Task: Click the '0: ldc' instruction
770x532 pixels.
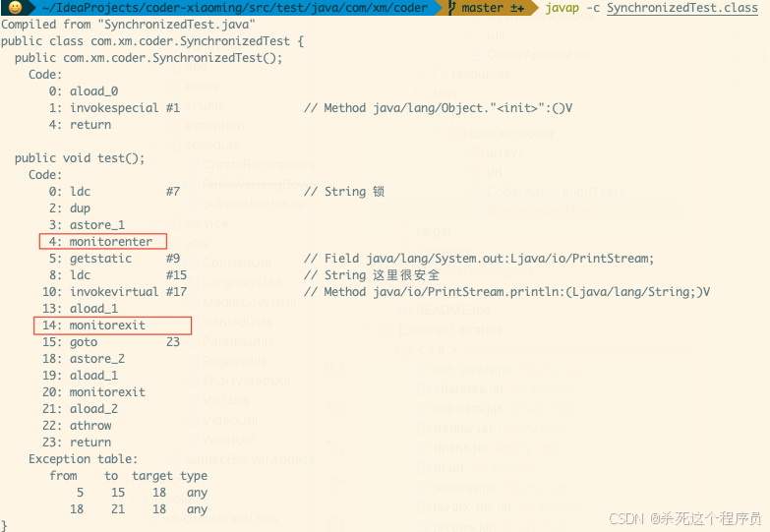Action: coord(70,192)
